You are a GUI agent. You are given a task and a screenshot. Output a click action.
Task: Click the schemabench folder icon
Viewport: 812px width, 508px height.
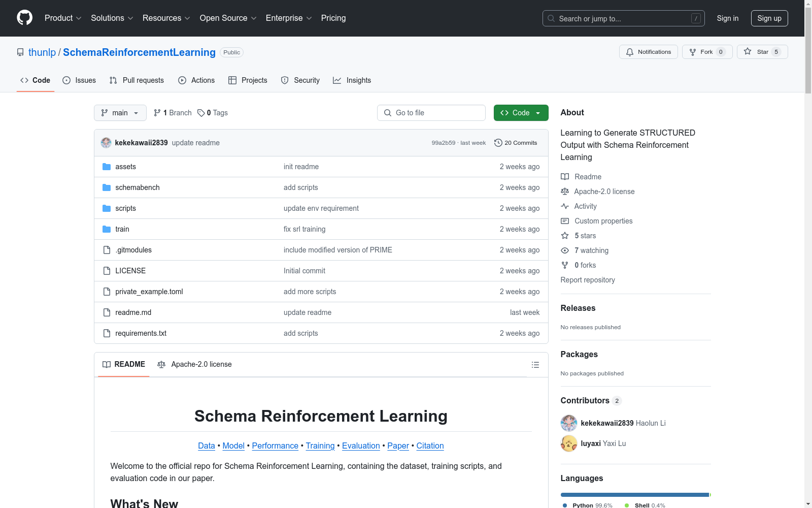[107, 187]
